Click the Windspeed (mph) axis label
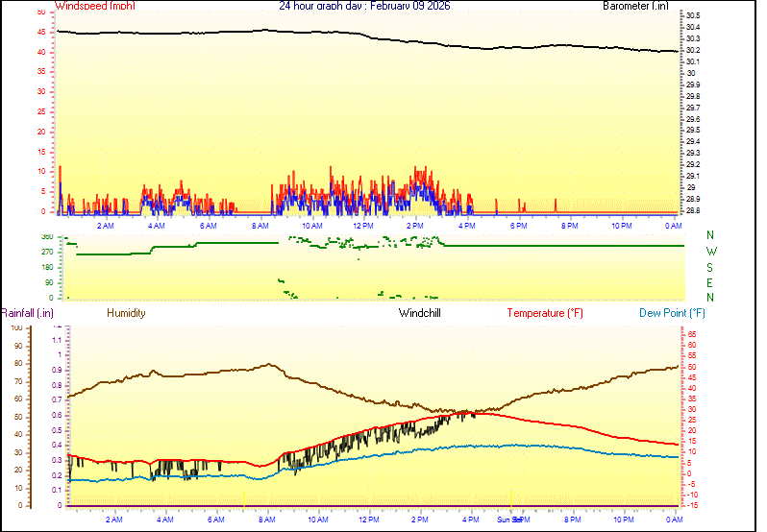The height and width of the screenshot is (532, 767). (x=95, y=6)
